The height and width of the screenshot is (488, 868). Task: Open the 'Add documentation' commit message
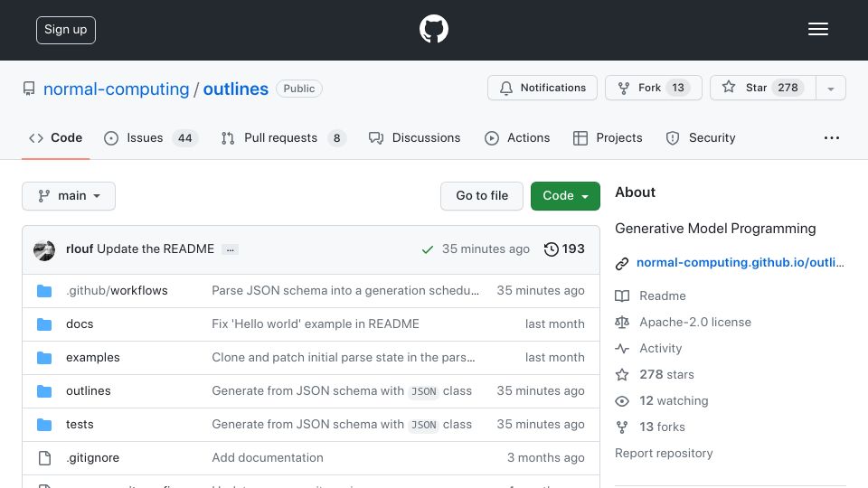(x=268, y=457)
